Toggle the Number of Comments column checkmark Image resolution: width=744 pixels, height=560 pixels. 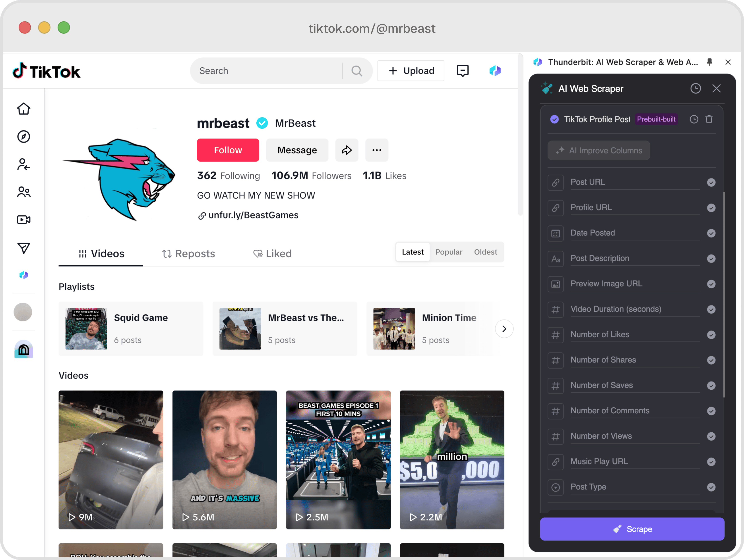coord(711,411)
